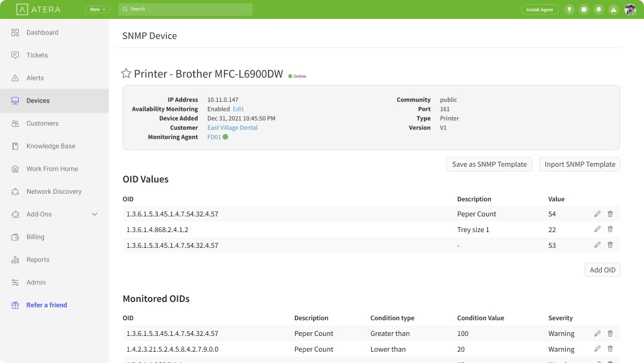The height and width of the screenshot is (363, 644).
Task: Open the East Village Dental customer link
Action: point(233,128)
